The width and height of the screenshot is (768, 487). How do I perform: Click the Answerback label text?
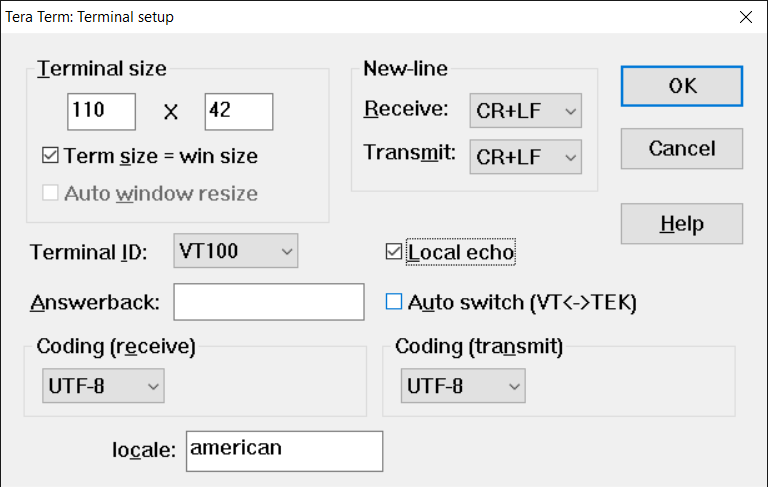point(96,302)
